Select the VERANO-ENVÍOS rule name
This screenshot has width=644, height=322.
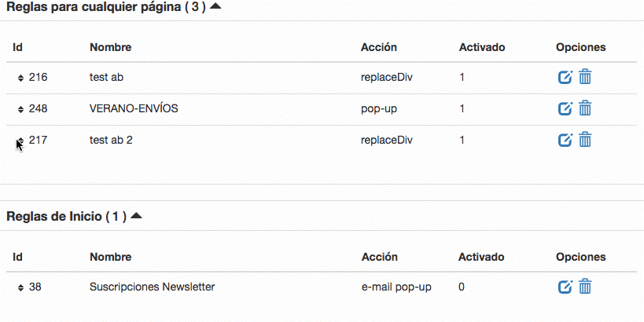click(x=134, y=108)
